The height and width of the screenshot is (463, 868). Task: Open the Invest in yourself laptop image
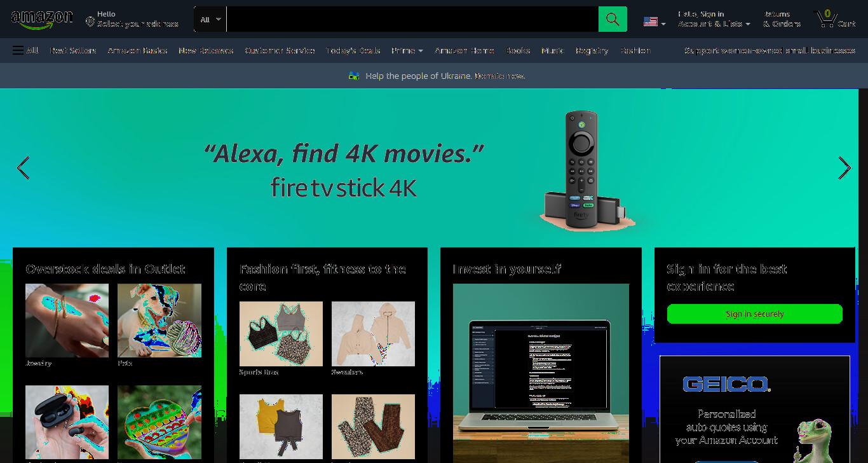(541, 373)
